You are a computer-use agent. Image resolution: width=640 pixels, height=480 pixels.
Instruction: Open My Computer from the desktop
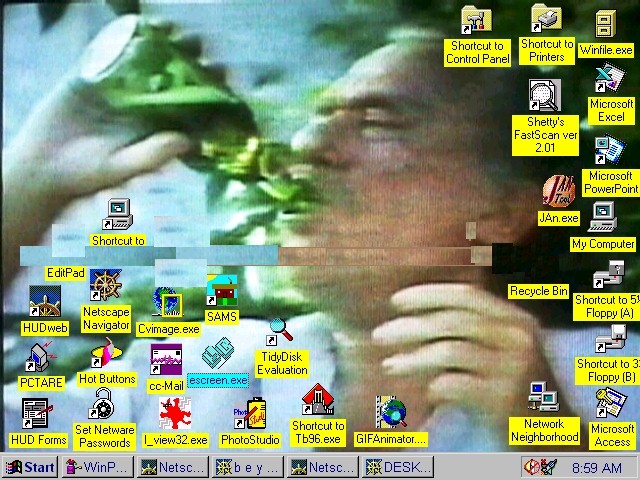(602, 217)
